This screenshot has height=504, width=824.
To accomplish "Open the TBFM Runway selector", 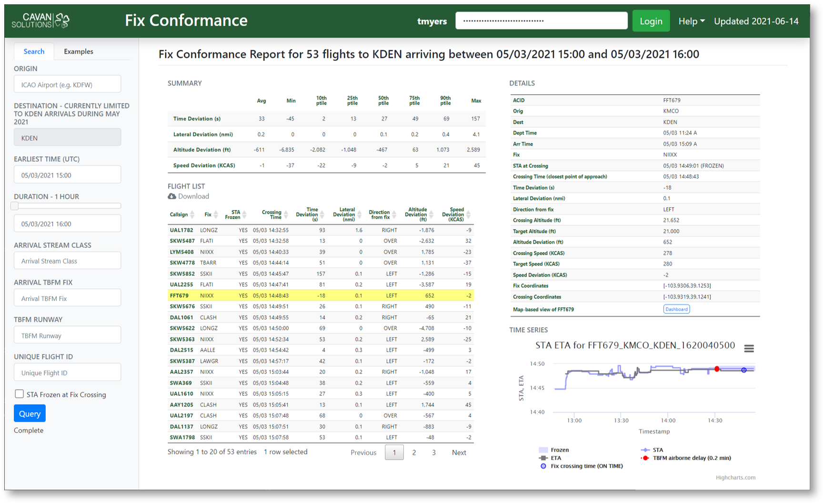I will (67, 335).
